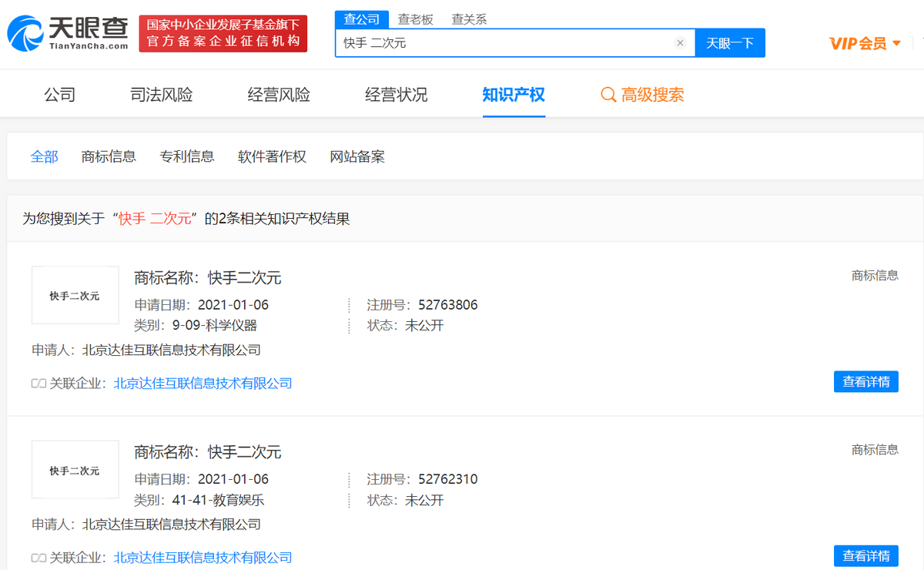
Task: Click the orange magnifier icon beside 高级搜索
Action: click(608, 93)
